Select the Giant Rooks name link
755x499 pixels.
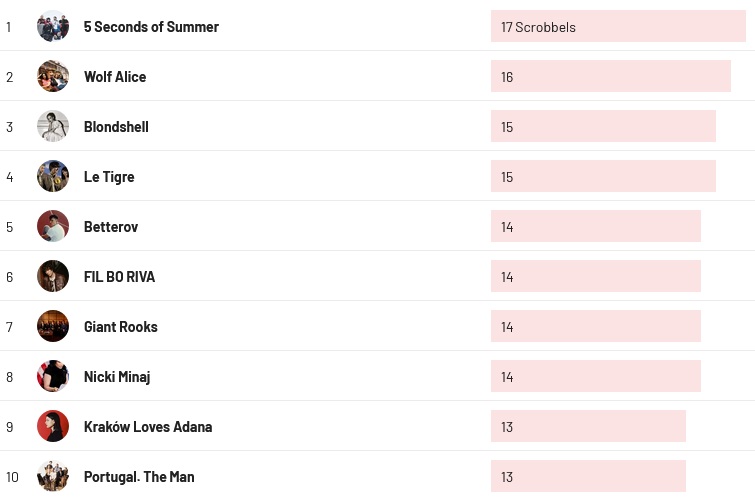(121, 327)
